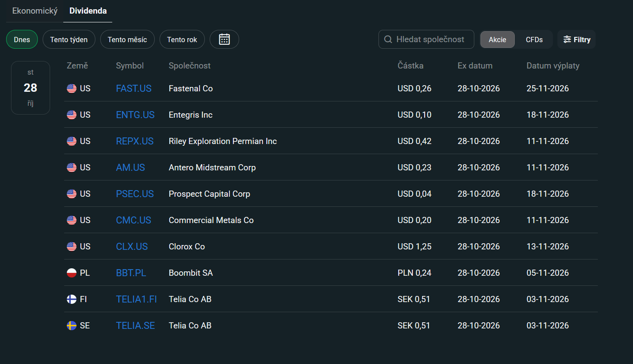Show dividends for Tento měsíc

coord(127,40)
